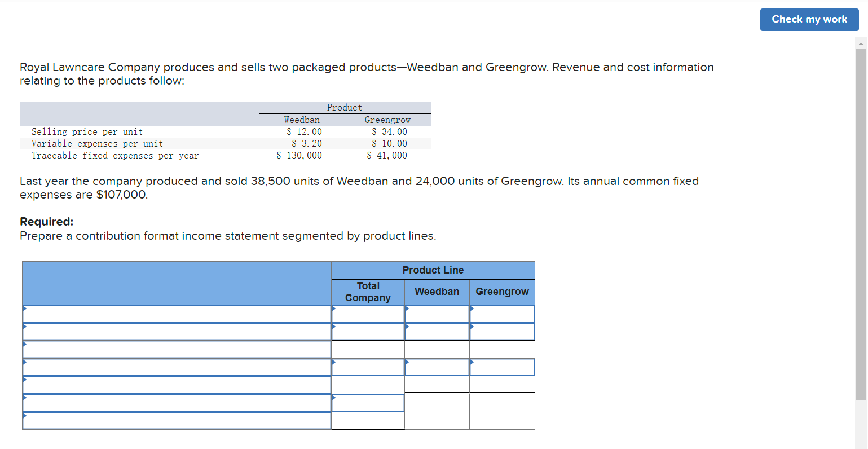Select third row Total Company cell

pyautogui.click(x=368, y=350)
